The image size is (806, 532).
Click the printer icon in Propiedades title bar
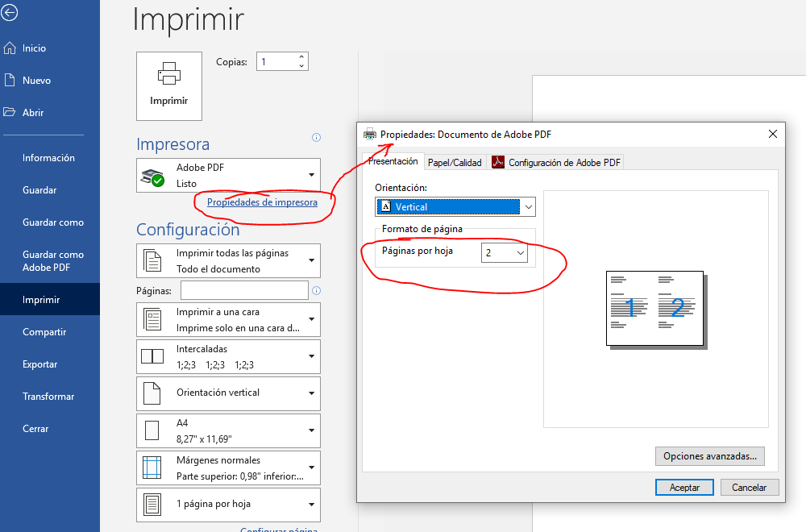tap(370, 134)
